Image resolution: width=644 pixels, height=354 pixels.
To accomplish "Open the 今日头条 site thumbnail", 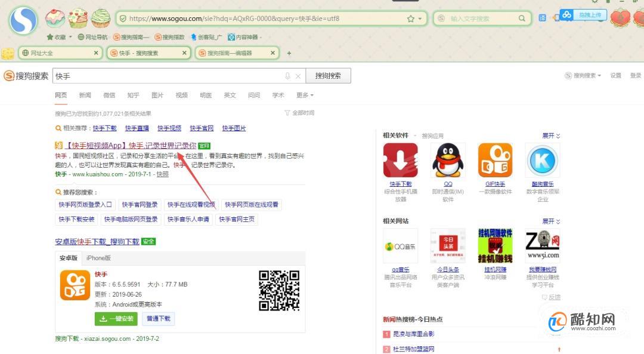I will pos(448,246).
